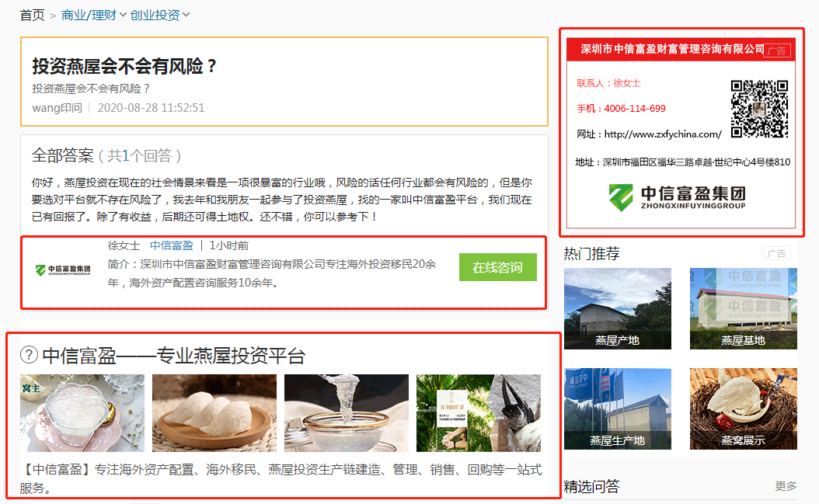
Task: Open the 燕窝展示 thumbnail
Action: coord(744,409)
